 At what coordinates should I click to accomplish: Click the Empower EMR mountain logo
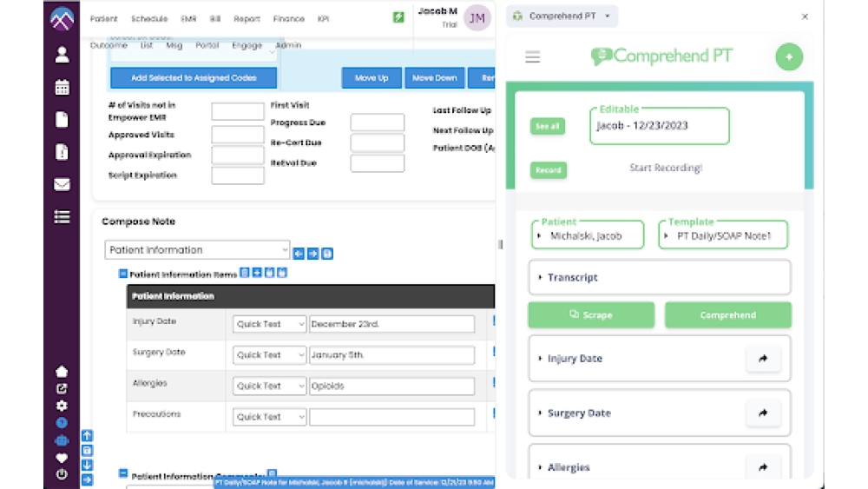click(x=62, y=19)
